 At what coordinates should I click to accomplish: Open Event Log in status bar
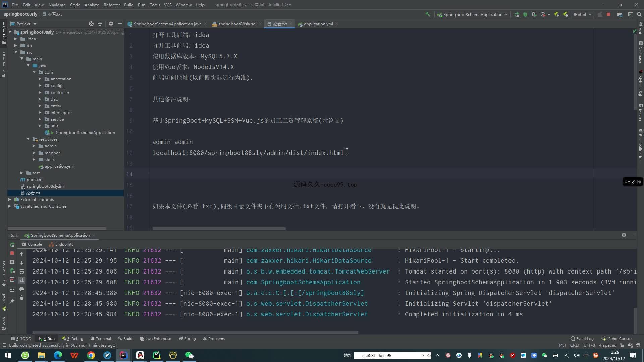pos(582,339)
